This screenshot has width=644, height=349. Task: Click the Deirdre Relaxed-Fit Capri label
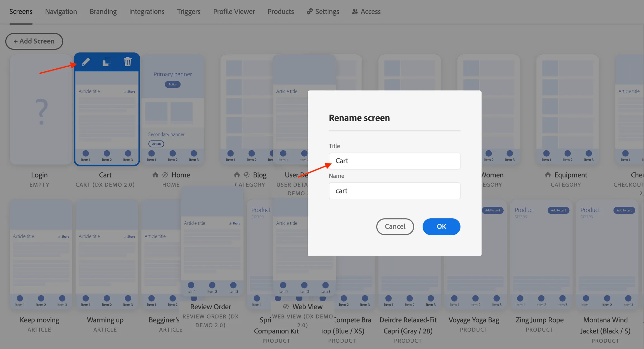pos(408,325)
